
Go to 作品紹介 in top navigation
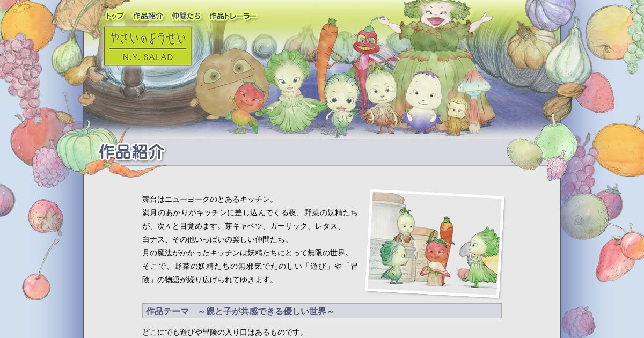148,16
